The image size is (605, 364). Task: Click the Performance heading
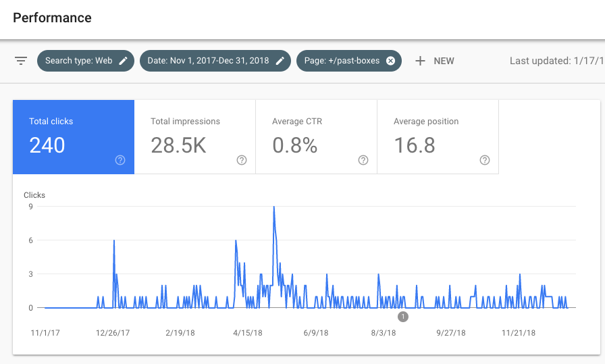(52, 18)
